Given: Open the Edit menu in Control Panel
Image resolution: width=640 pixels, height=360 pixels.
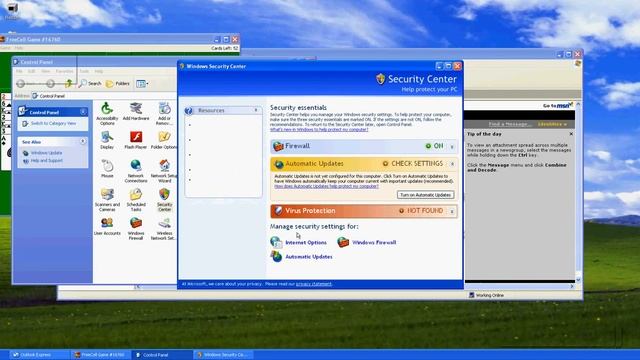Looking at the screenshot, I should point(31,71).
